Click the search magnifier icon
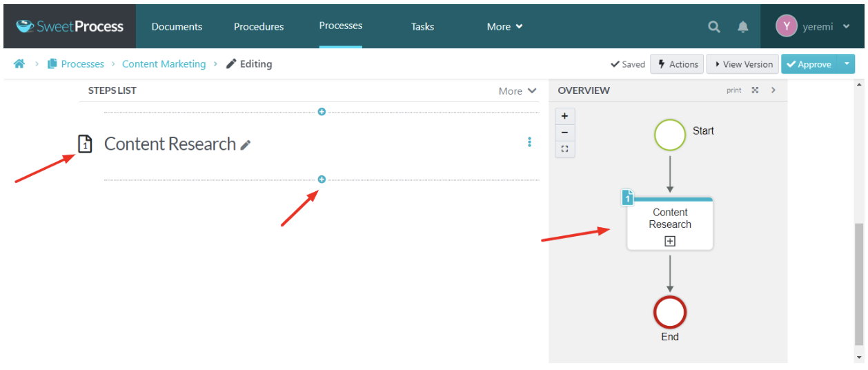 (x=714, y=27)
